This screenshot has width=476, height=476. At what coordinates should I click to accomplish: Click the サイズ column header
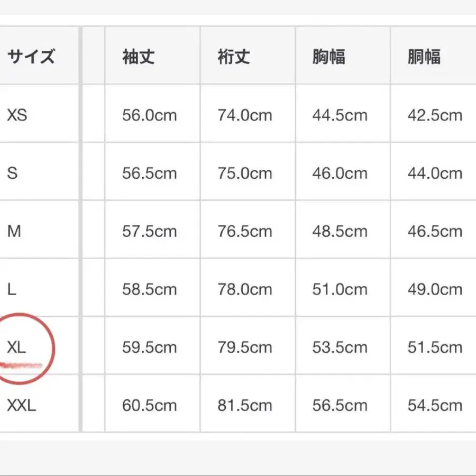point(31,56)
